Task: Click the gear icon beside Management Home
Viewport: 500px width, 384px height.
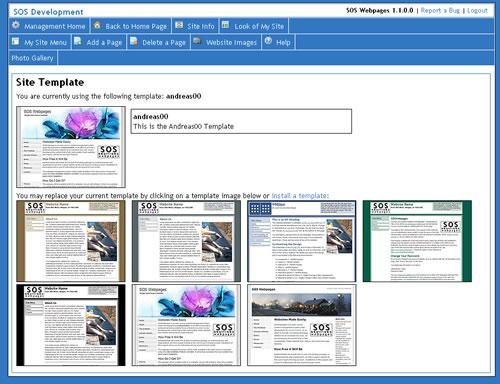Action: (15, 25)
